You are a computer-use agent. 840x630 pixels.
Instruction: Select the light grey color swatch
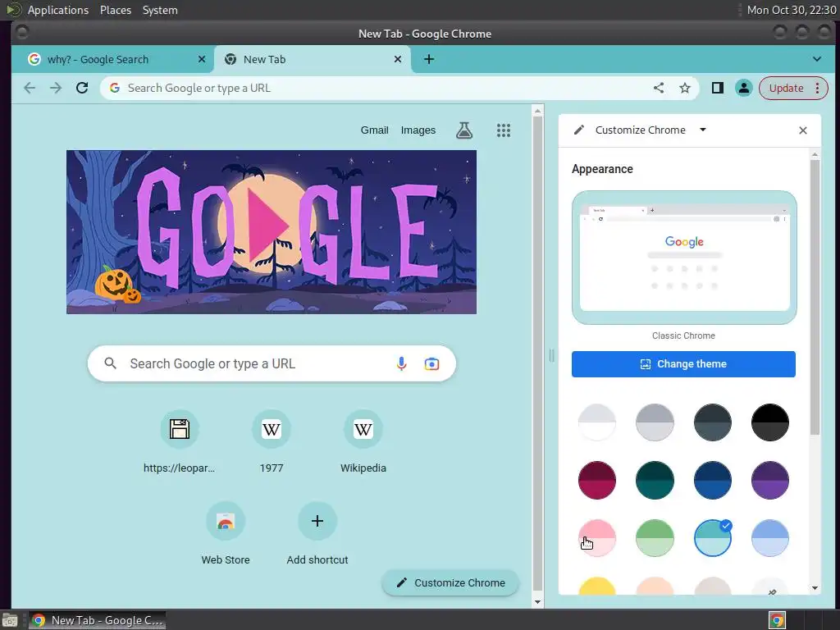point(655,422)
